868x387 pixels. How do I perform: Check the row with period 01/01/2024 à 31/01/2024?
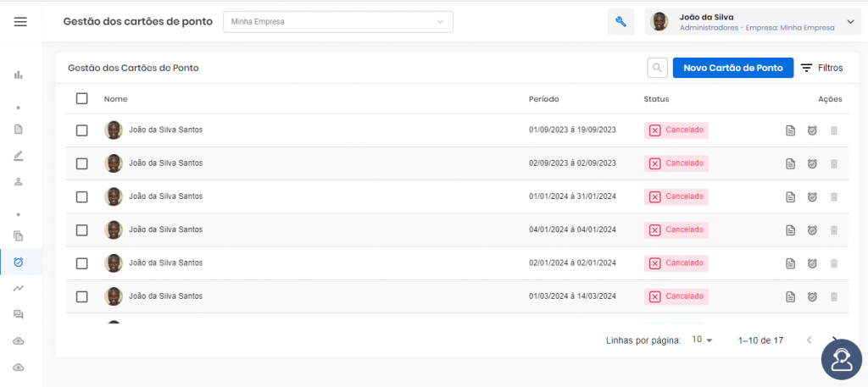[82, 196]
